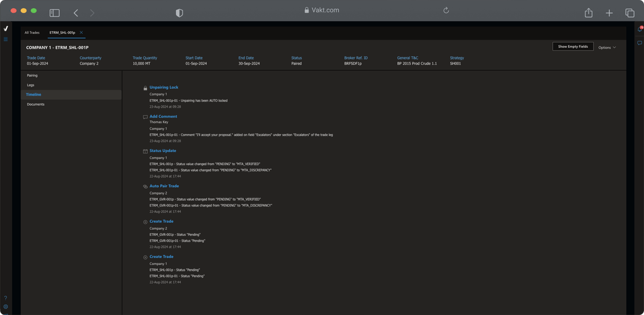Reload the page with the refresh icon

[446, 10]
